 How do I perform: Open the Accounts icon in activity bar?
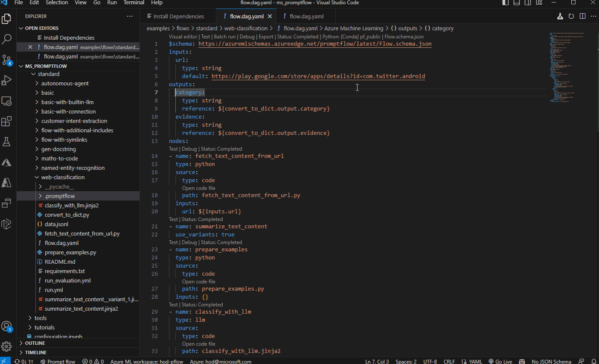click(7, 326)
